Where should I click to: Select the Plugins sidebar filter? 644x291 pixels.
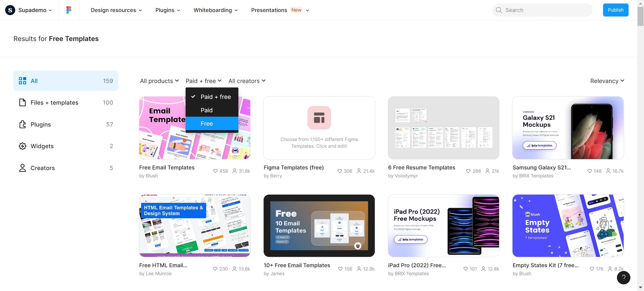tap(66, 124)
